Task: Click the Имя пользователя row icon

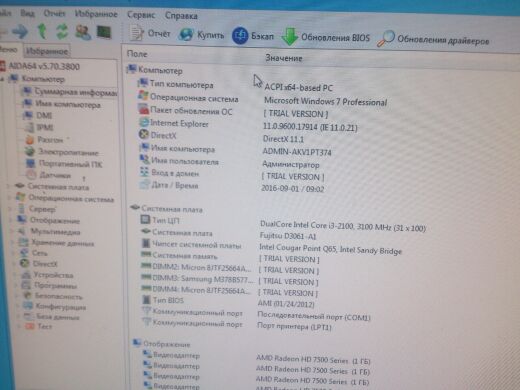Action: [x=145, y=160]
